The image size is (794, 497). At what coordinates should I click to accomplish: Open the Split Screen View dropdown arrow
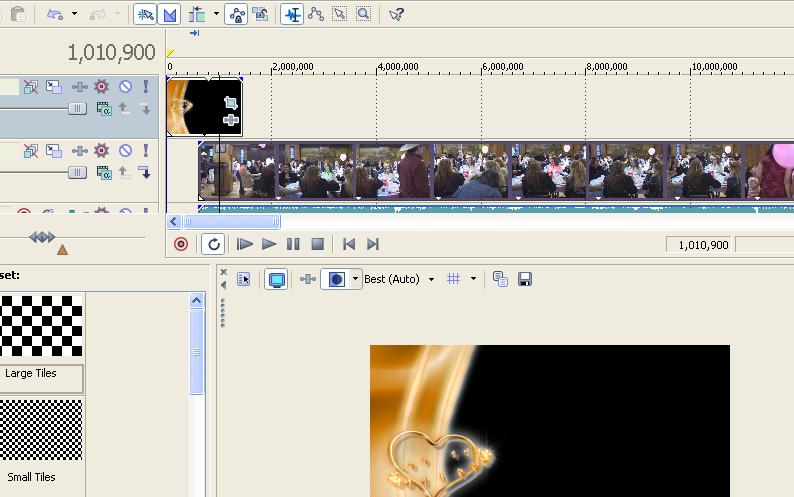coord(355,279)
